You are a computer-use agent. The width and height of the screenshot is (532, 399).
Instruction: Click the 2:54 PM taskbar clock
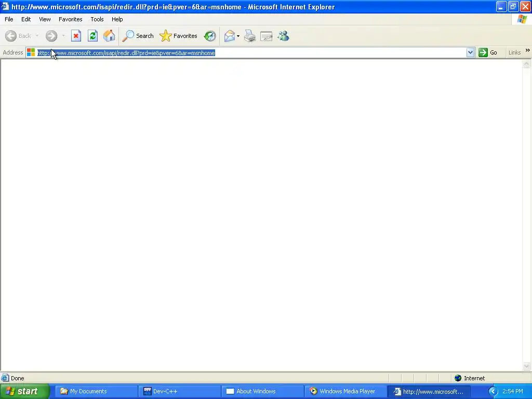tap(513, 391)
